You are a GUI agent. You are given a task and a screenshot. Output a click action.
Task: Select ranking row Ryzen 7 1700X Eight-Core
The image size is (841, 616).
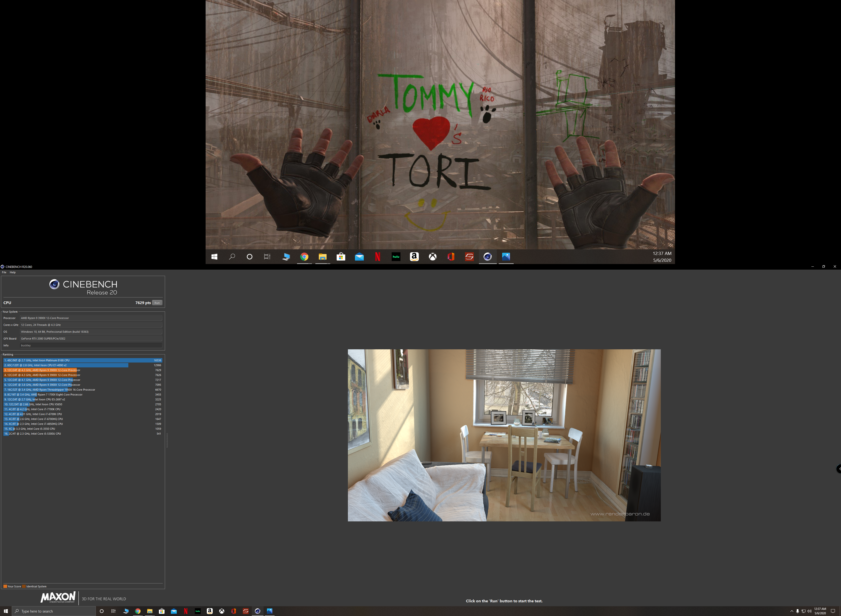83,395
